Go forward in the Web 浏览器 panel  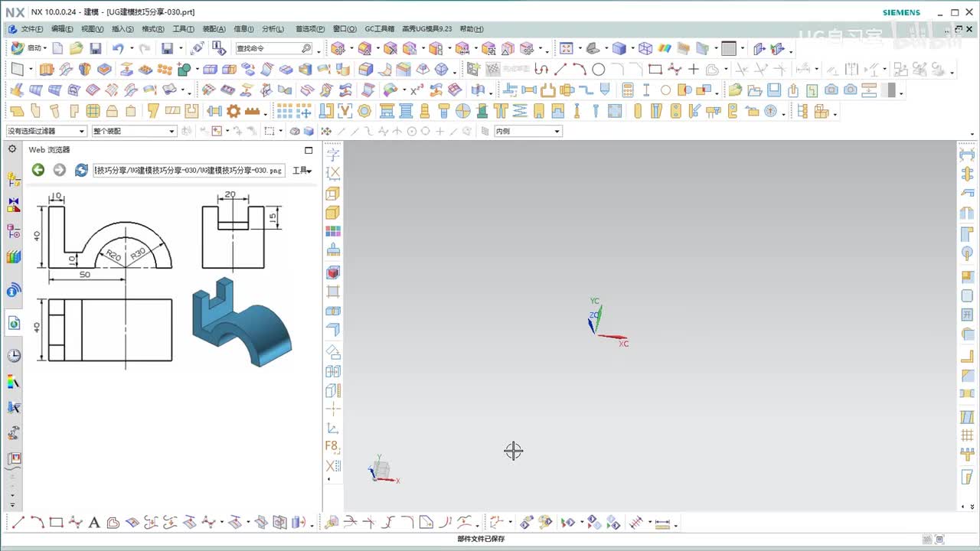point(59,170)
